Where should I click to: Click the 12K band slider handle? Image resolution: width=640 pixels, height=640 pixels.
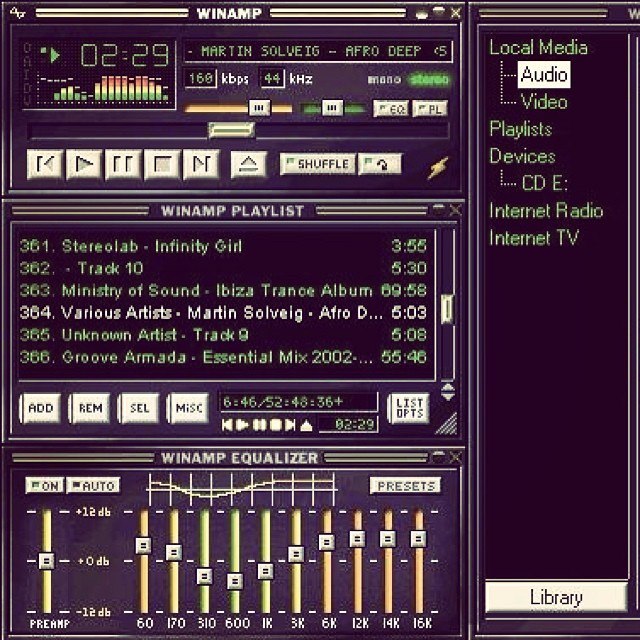tap(358, 539)
